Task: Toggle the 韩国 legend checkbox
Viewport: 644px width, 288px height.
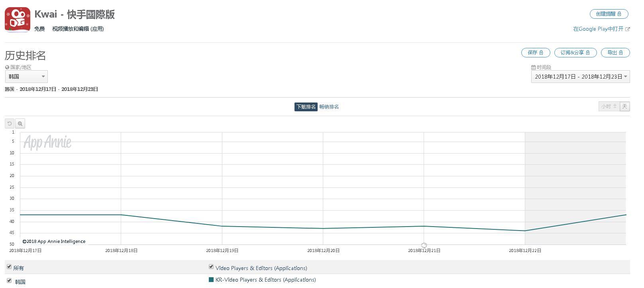Action: pyautogui.click(x=9, y=280)
